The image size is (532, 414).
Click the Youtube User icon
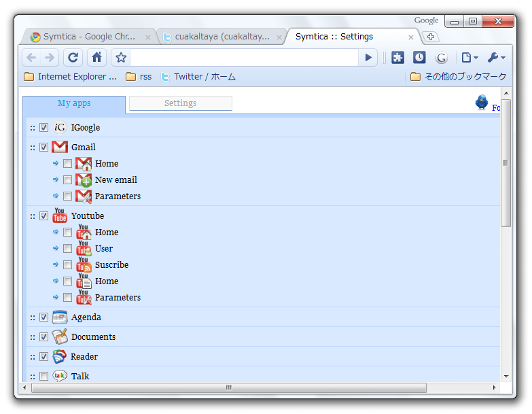coord(84,248)
